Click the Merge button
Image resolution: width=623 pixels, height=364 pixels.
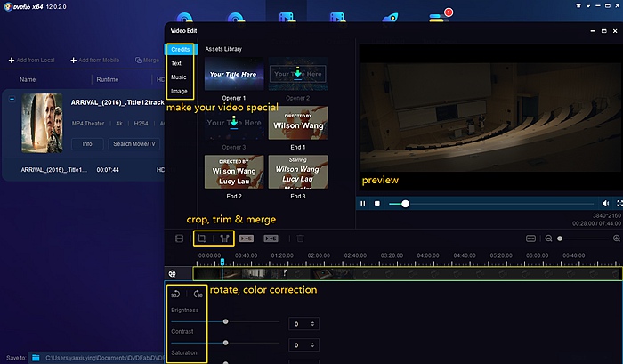[148, 60]
